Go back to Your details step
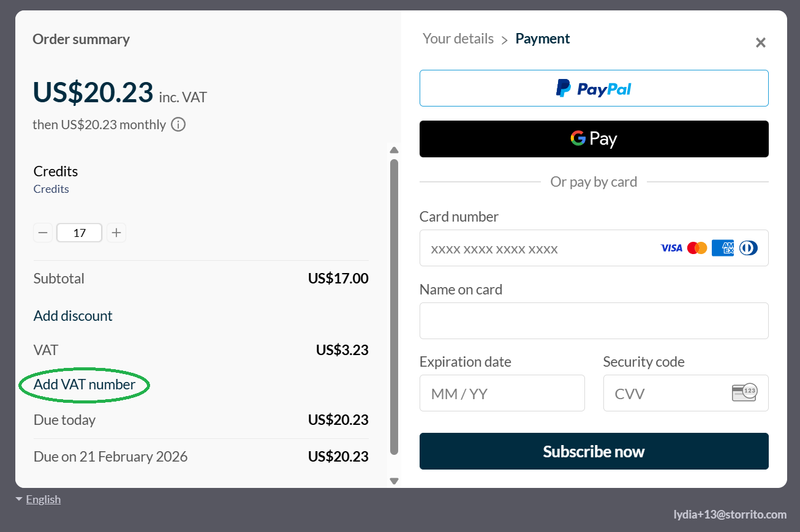This screenshot has height=532, width=800. tap(458, 38)
